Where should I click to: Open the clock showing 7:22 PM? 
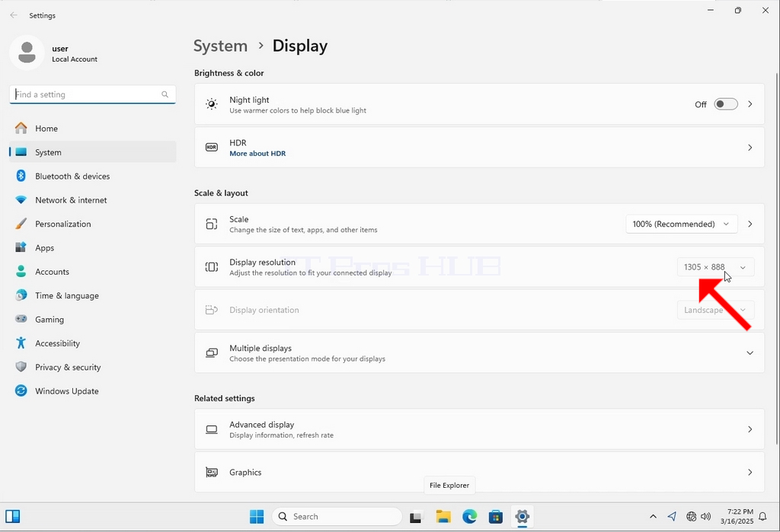point(737,517)
